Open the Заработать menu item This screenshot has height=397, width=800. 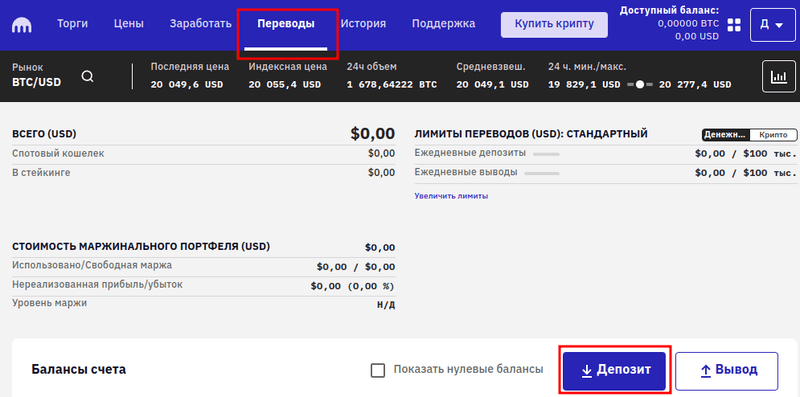pyautogui.click(x=201, y=23)
